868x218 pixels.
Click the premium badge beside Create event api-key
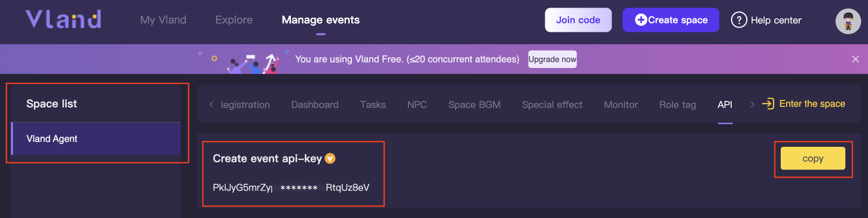point(330,159)
